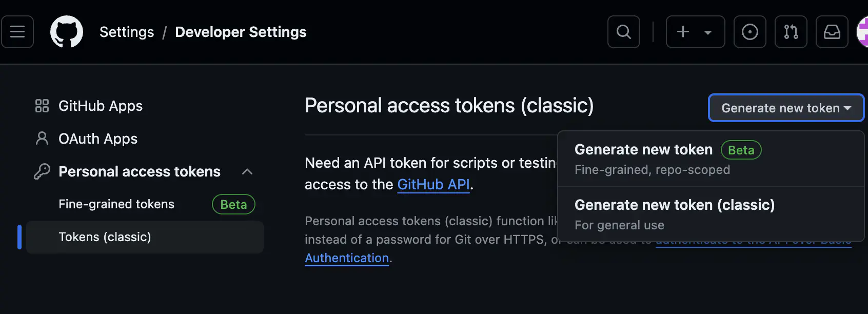Open the create new (+) dropdown
This screenshot has height=314, width=868.
(x=695, y=31)
